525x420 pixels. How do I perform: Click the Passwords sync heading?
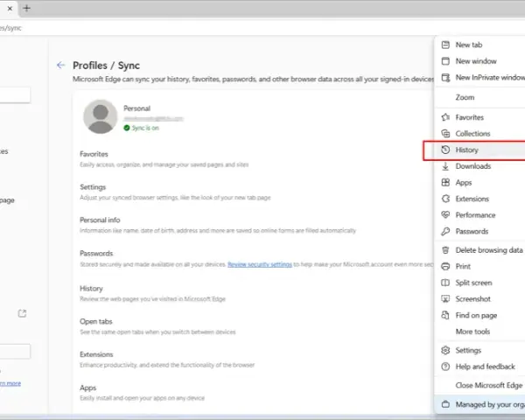pyautogui.click(x=96, y=253)
